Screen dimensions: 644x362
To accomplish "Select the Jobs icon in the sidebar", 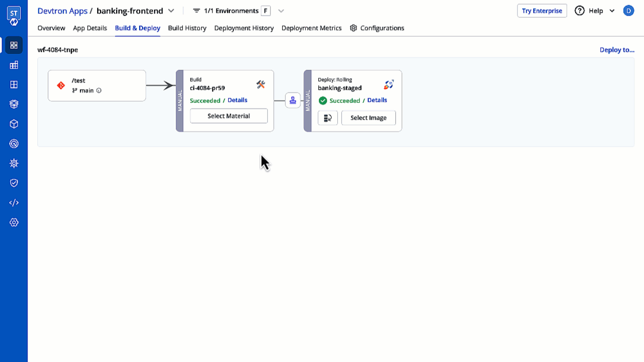I will (x=13, y=65).
